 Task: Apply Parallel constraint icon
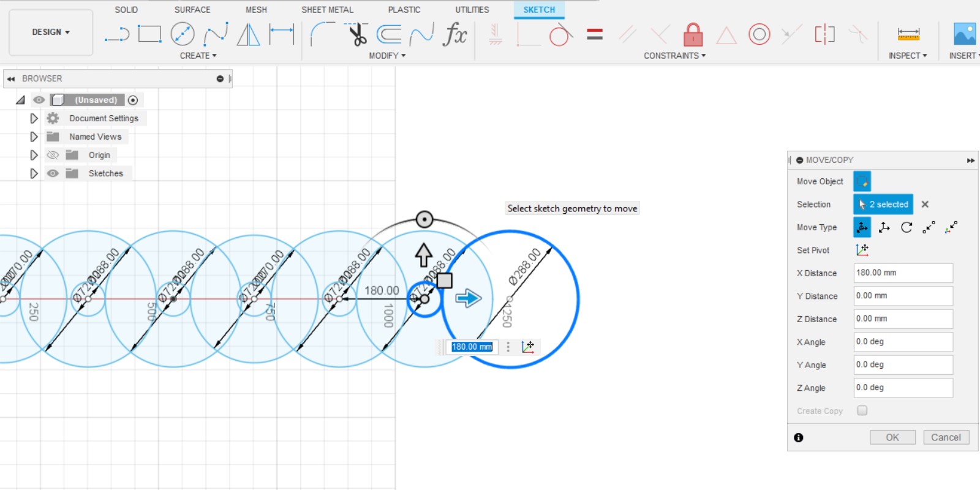tap(627, 34)
